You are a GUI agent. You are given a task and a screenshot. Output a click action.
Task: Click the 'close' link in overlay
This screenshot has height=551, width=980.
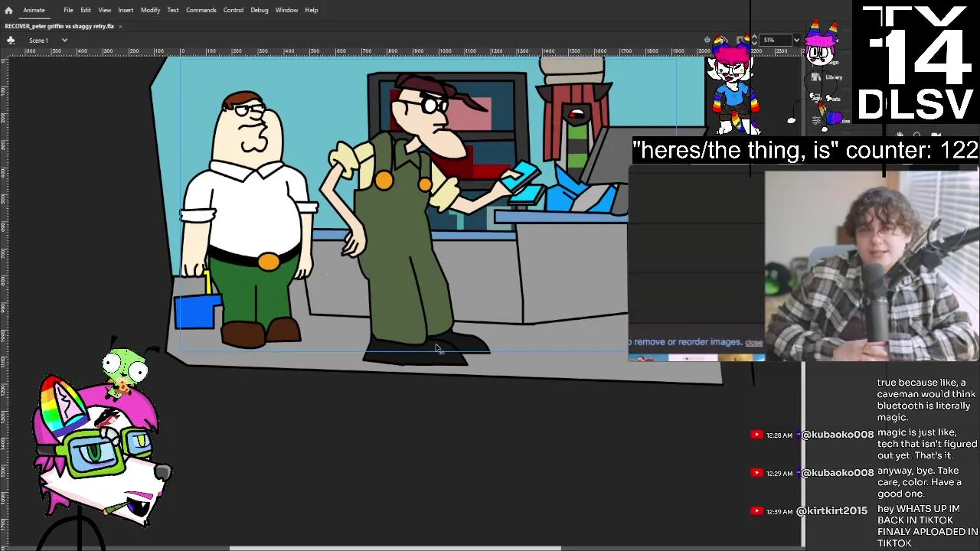(x=754, y=342)
